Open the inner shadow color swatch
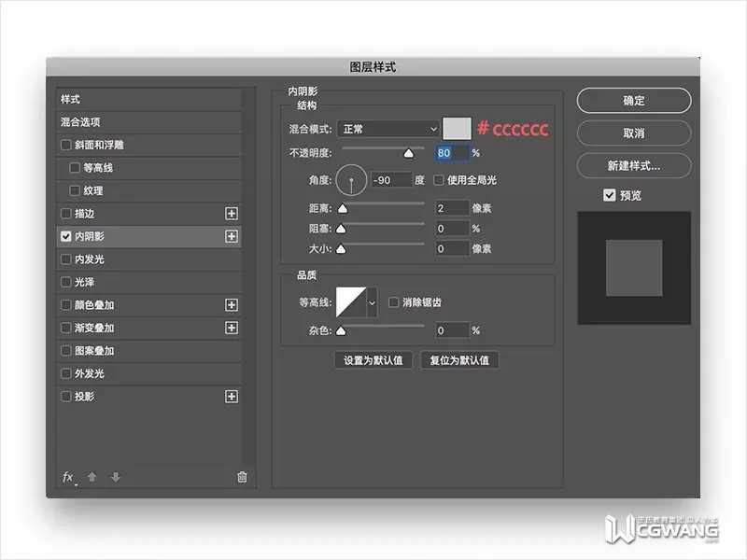Viewport: 747px width, 560px height. pos(457,129)
